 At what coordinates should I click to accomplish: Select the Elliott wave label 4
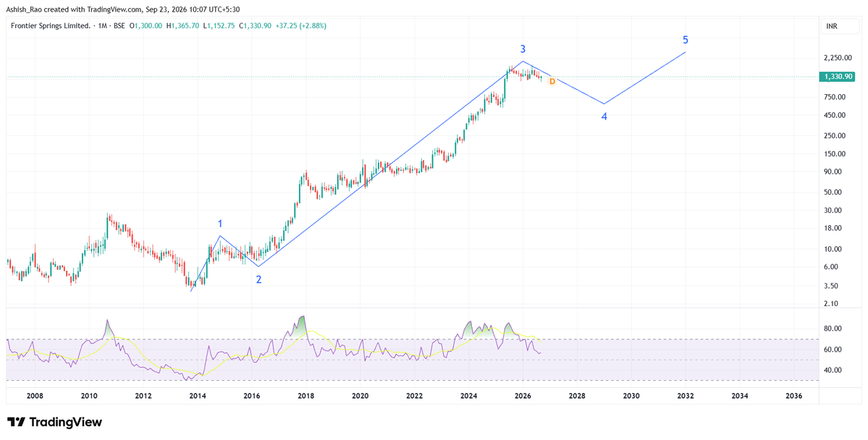coord(604,117)
